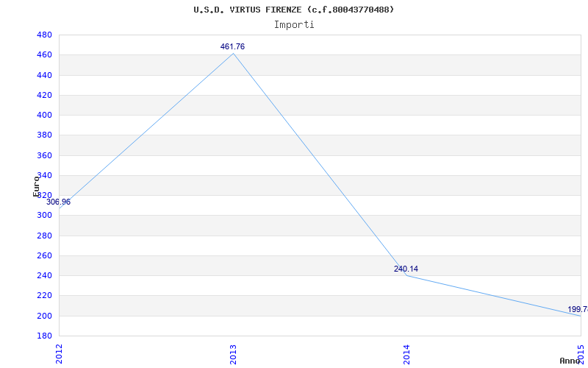Viewport: 588px width, 368px height.
Task: Click the 360 y-axis tick label
Action: (x=44, y=155)
